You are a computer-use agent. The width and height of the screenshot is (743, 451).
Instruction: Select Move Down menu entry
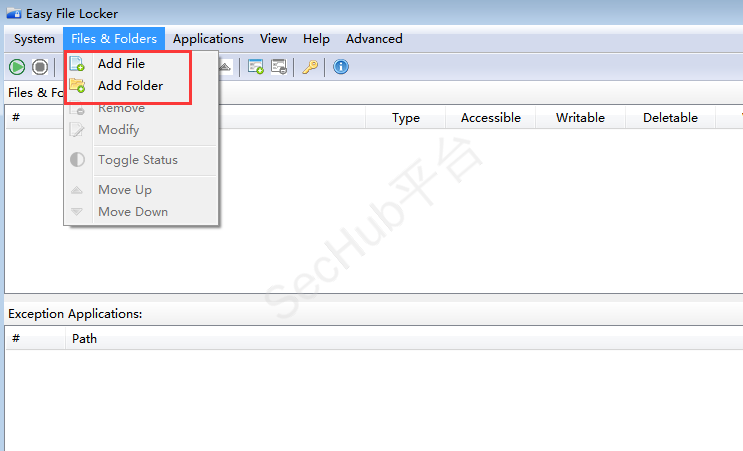141,212
